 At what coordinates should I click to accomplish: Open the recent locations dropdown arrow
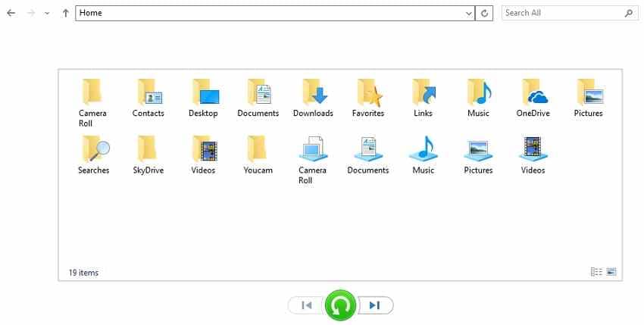(47, 13)
